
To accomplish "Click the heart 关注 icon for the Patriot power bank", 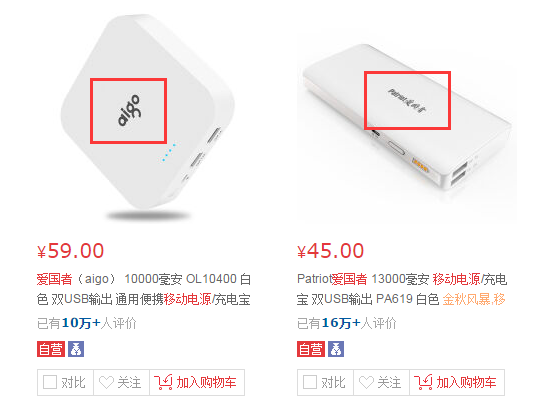I will [366, 382].
